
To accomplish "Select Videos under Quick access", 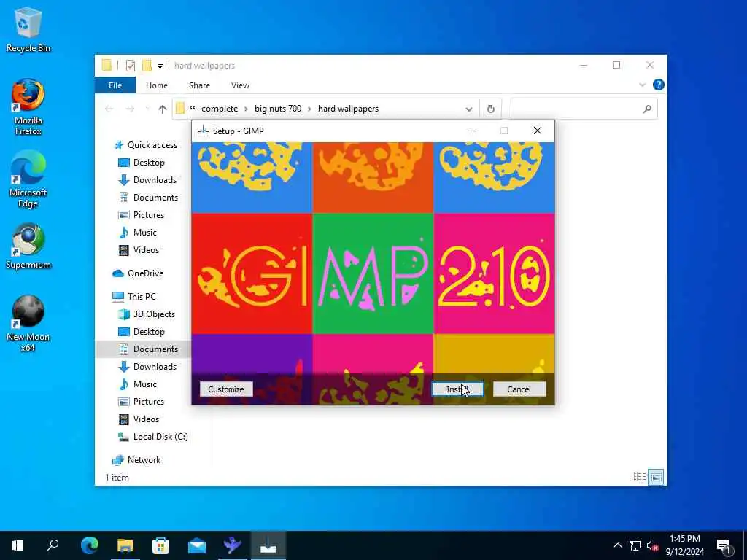I will tap(139, 250).
